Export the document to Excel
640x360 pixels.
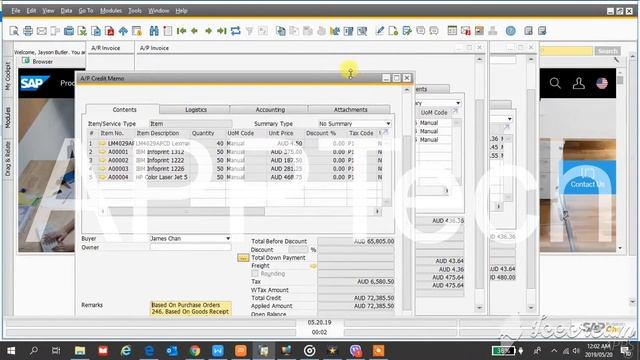coord(82,31)
